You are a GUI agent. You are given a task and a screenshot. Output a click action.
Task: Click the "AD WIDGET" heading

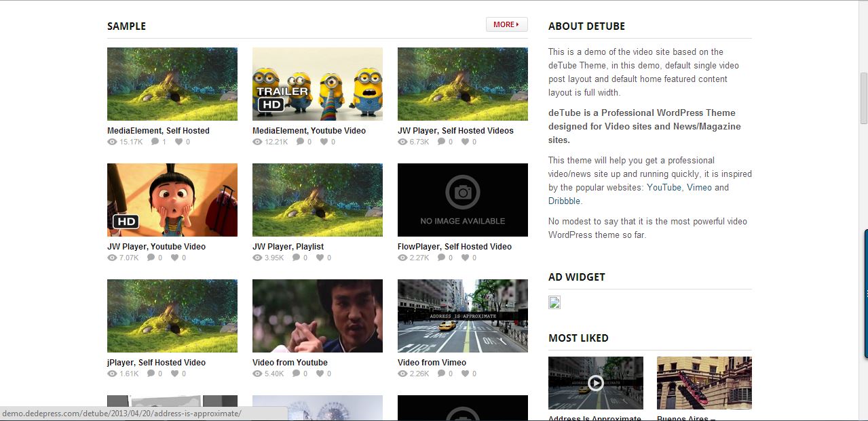tap(577, 277)
